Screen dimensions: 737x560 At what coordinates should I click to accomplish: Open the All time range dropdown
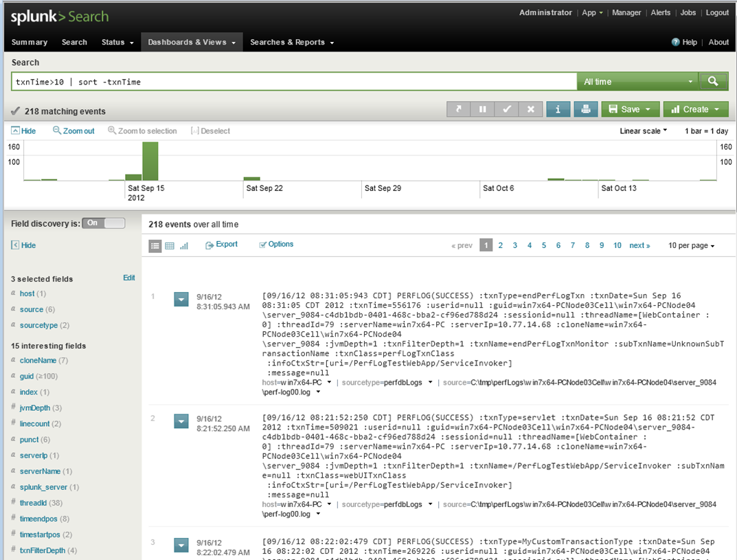tap(637, 82)
